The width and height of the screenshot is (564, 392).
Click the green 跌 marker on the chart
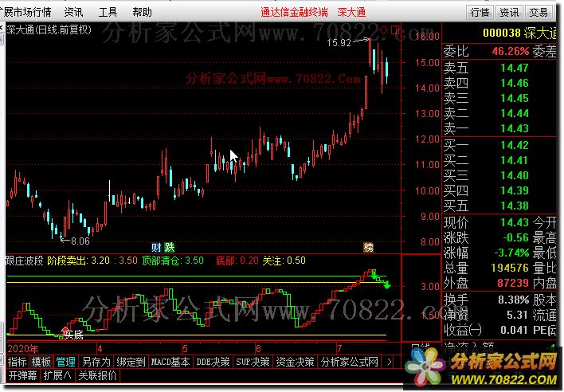pyautogui.click(x=170, y=248)
